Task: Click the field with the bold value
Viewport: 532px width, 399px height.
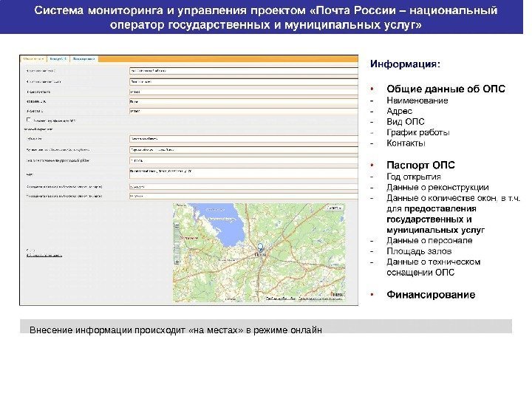Action: tap(244, 101)
